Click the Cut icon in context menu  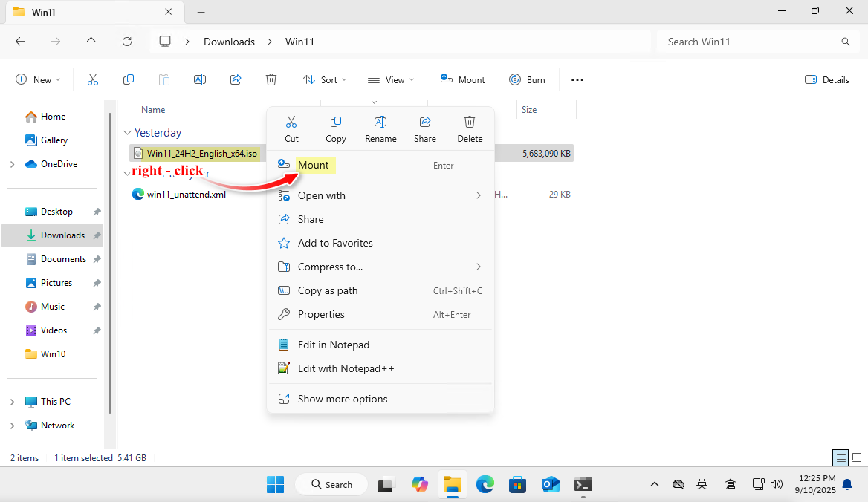pos(291,128)
